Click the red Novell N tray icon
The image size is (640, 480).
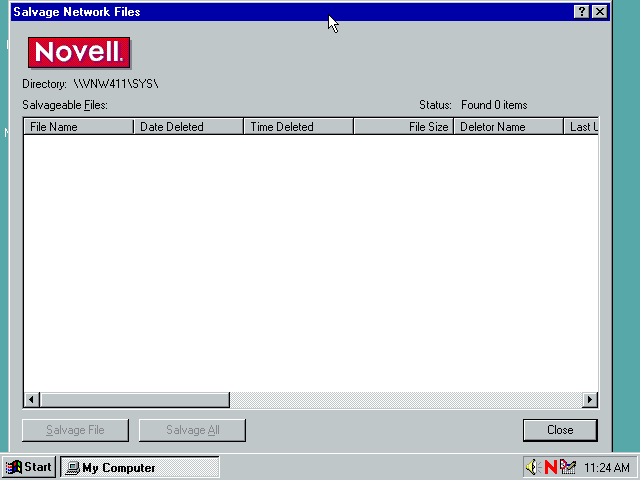(x=551, y=467)
